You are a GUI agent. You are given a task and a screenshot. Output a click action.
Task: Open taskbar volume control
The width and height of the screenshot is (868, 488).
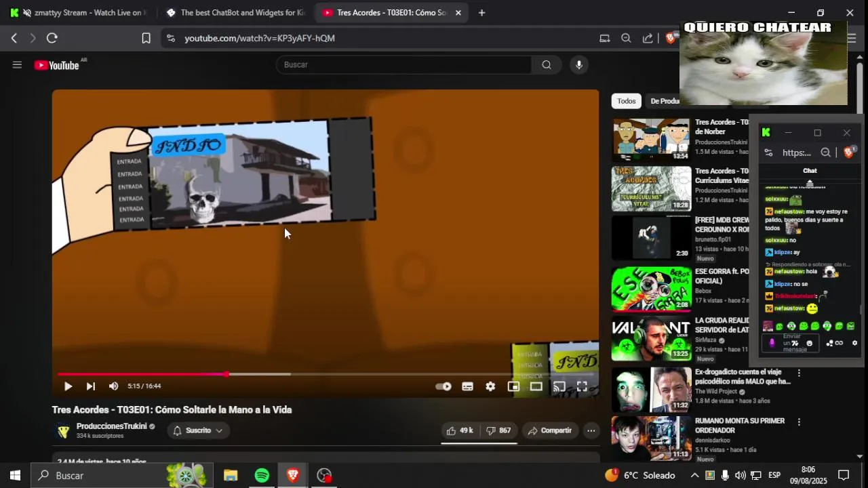[740, 476]
